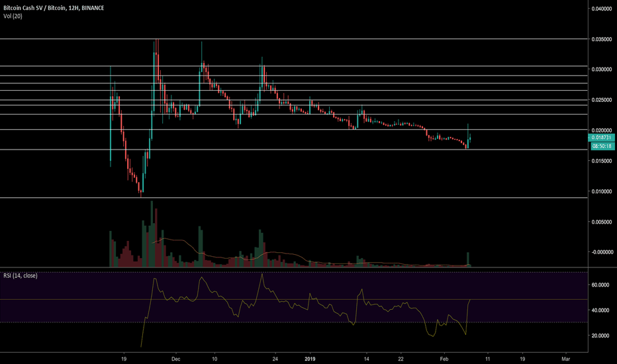Click the Feb label on time axis

click(444, 359)
